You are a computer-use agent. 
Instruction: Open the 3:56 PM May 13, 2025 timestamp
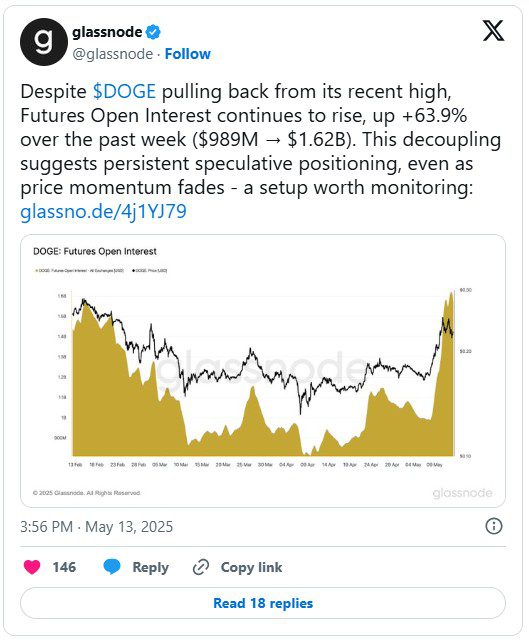[x=97, y=527]
